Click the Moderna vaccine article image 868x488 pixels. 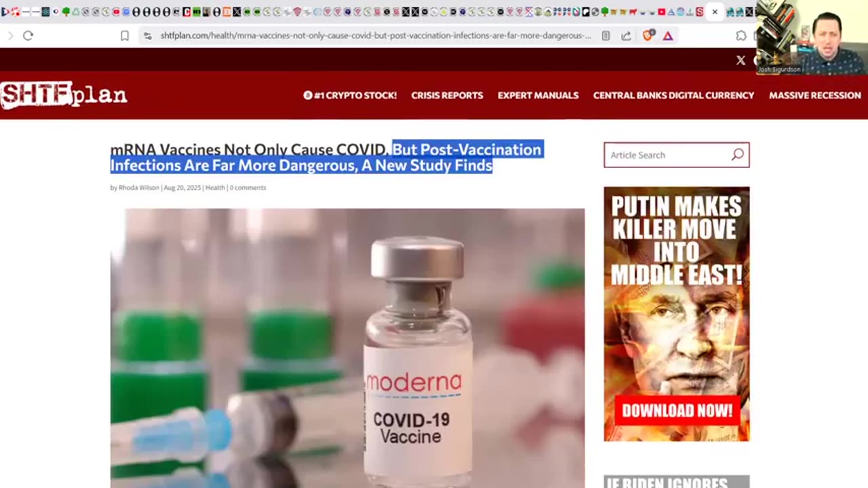(347, 348)
